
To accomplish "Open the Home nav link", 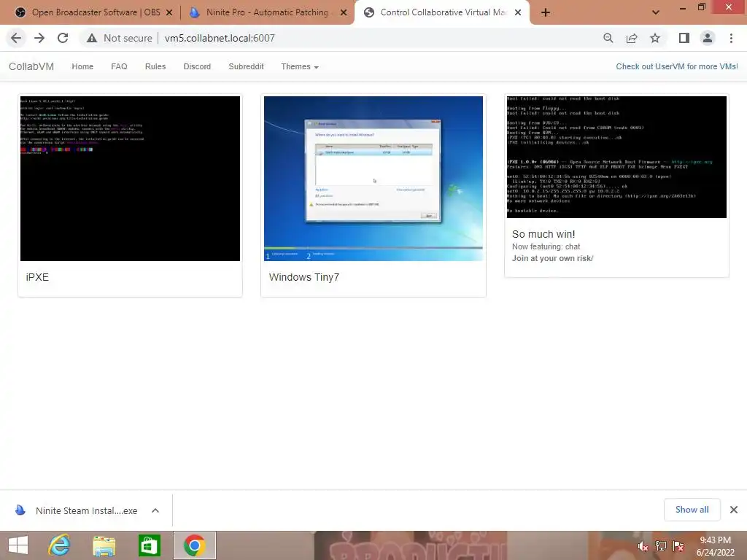I will click(x=82, y=66).
